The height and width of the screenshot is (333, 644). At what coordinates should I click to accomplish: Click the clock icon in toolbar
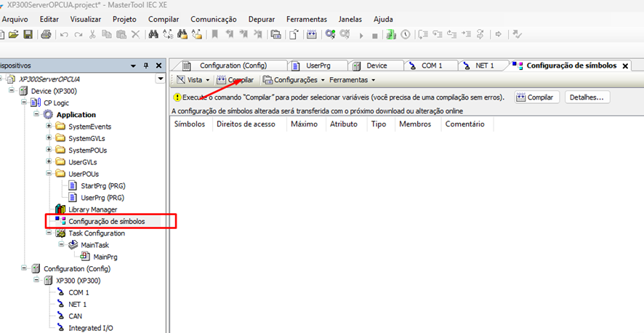click(405, 34)
